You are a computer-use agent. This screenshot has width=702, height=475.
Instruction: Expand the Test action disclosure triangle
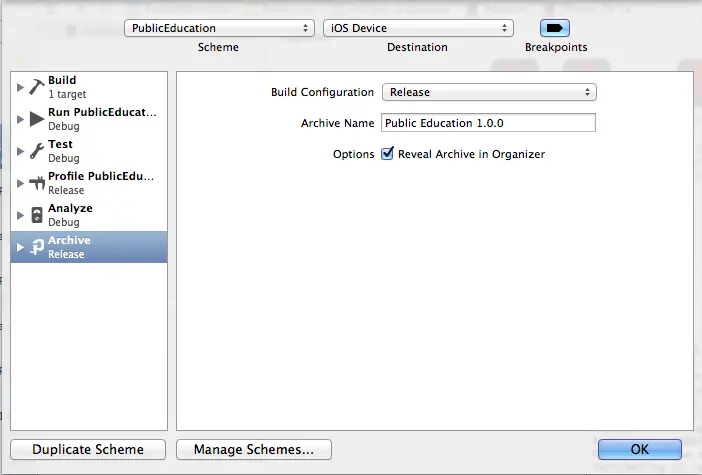(20, 151)
